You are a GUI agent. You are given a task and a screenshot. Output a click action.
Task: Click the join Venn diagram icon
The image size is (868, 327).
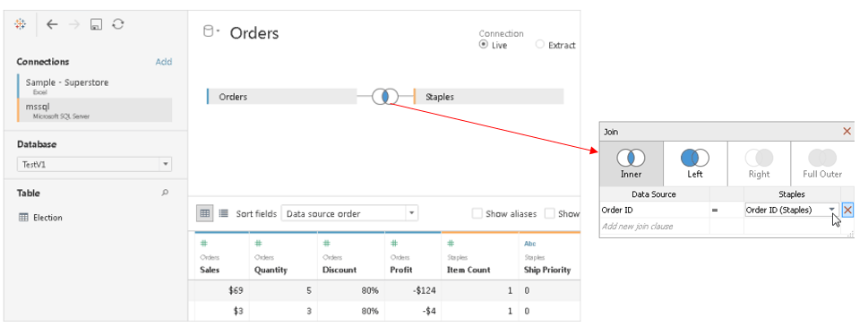point(384,96)
